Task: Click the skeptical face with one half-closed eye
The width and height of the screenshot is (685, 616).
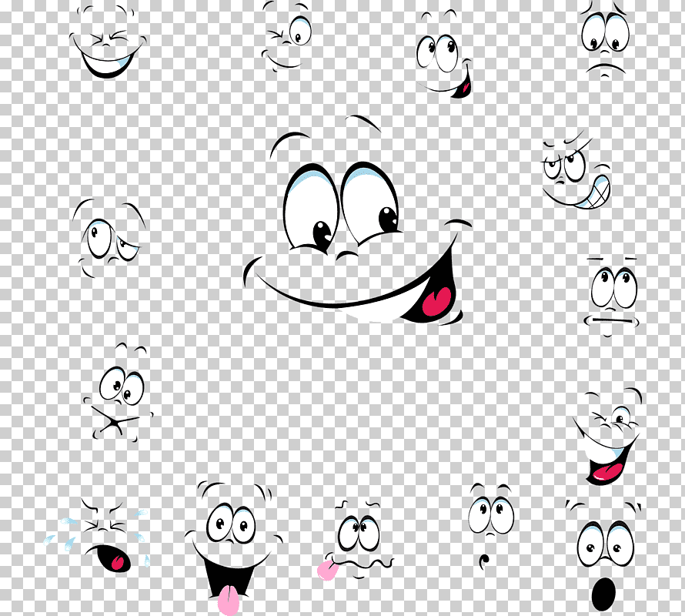Action: pyautogui.click(x=110, y=239)
